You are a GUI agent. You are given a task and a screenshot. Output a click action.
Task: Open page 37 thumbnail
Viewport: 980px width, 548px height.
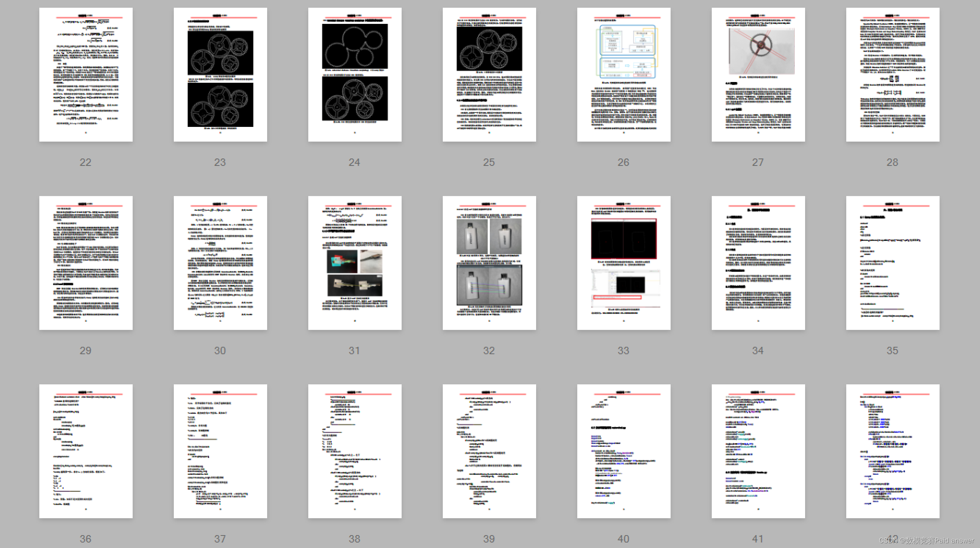tap(220, 451)
